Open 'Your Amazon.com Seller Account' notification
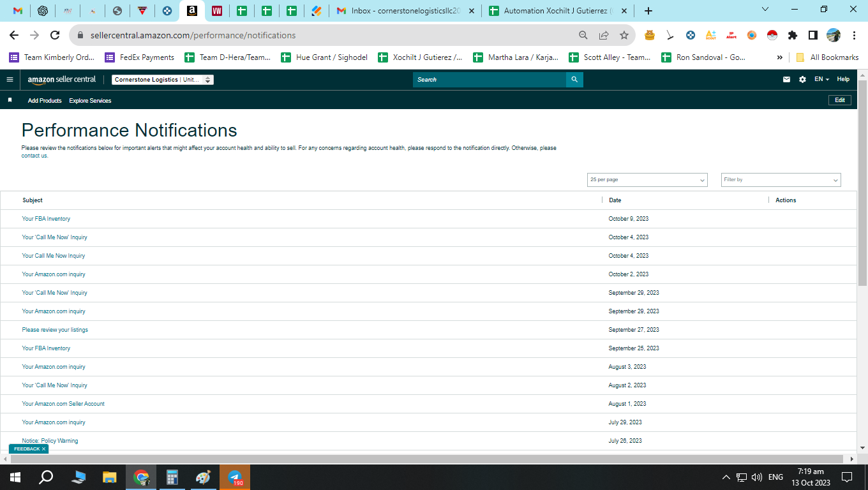Screen dimensions: 868x490 point(63,404)
